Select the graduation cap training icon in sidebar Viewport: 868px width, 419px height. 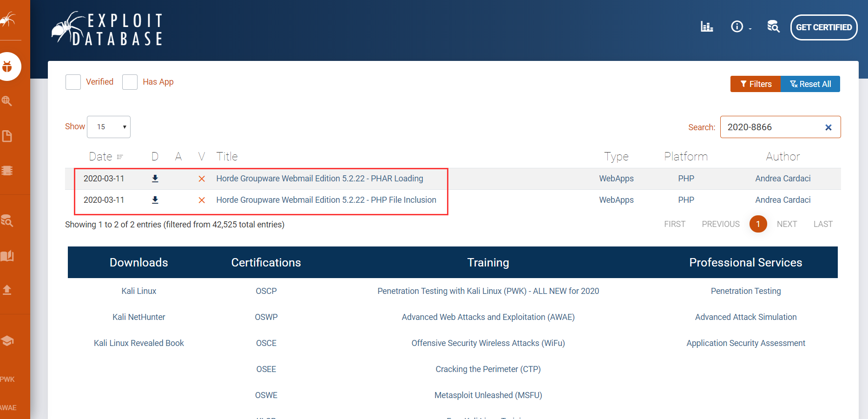[7, 341]
